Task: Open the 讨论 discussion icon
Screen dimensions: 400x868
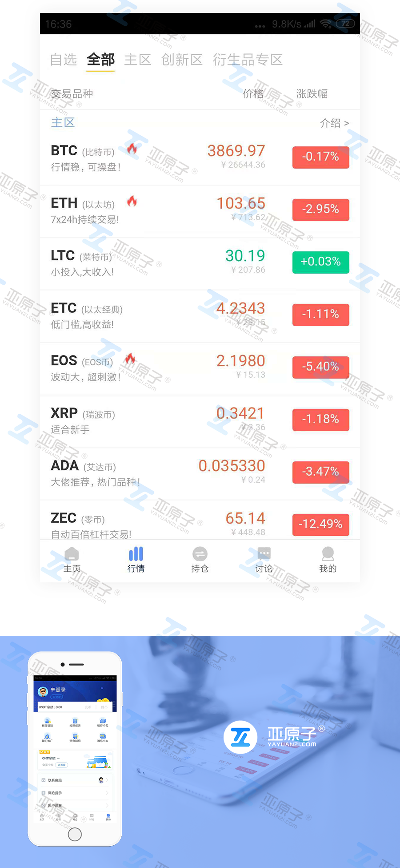Action: [264, 554]
